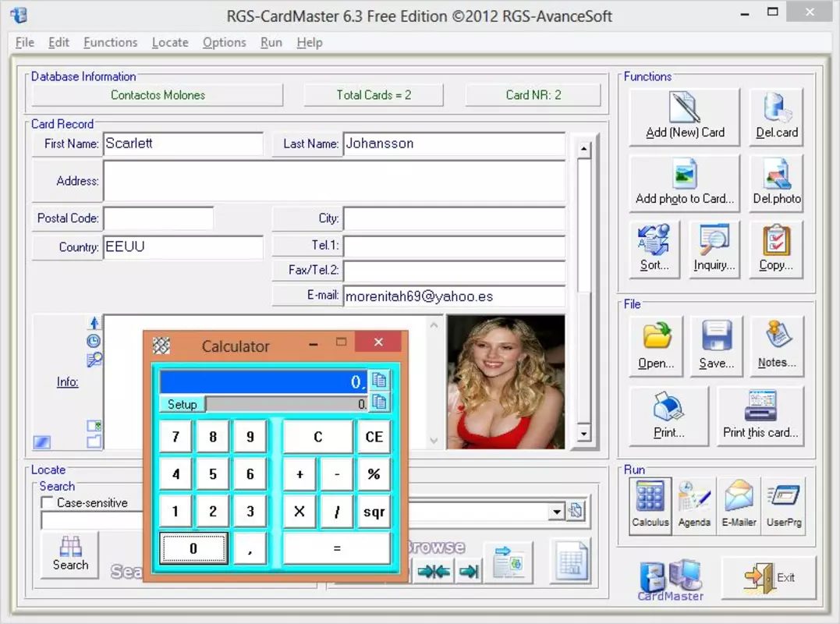Viewport: 840px width, 624px height.
Task: Copy calculator main display value
Action: point(379,381)
